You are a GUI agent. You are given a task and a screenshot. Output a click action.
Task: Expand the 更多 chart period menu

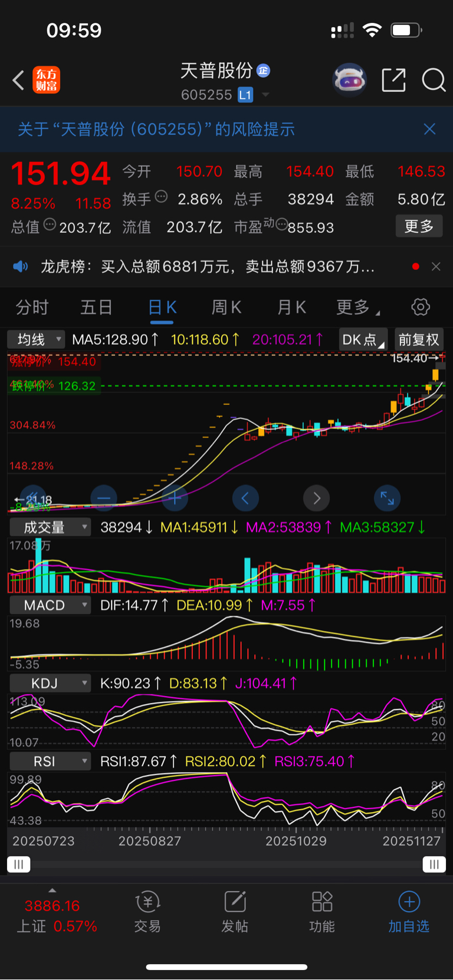(357, 307)
